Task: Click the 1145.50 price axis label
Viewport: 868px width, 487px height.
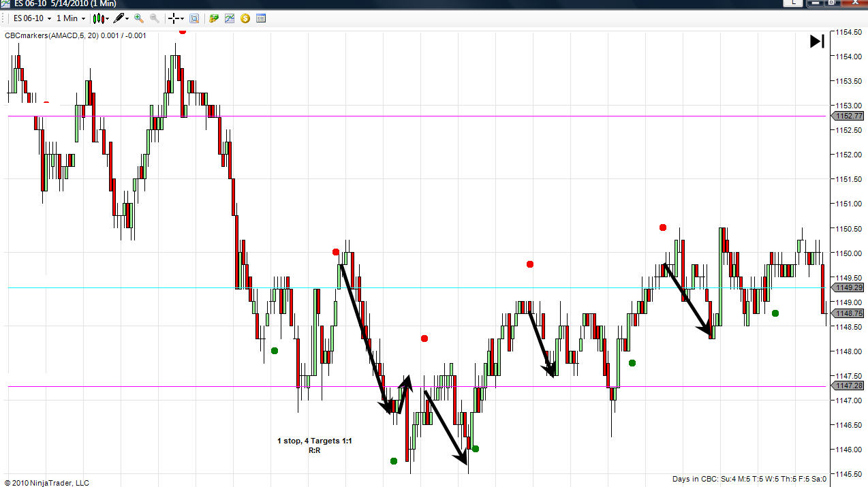Action: pos(849,474)
